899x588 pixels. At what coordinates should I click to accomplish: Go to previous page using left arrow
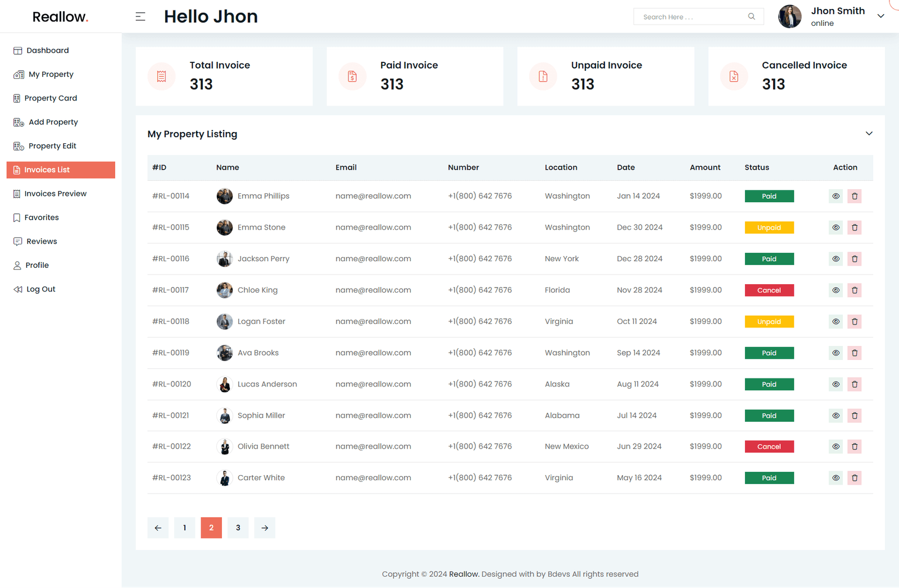click(x=158, y=528)
